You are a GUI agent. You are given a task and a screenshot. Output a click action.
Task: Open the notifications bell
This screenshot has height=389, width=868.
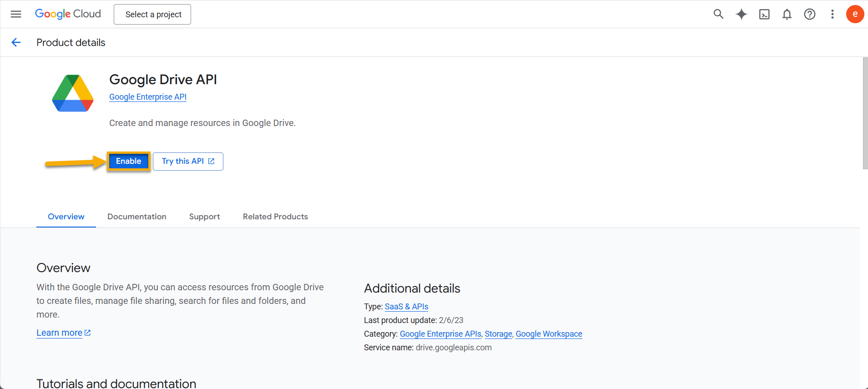pos(787,15)
